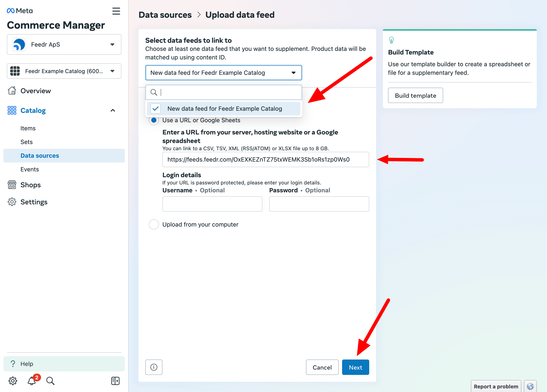Click the info icon button
547x392 pixels.
pos(154,367)
